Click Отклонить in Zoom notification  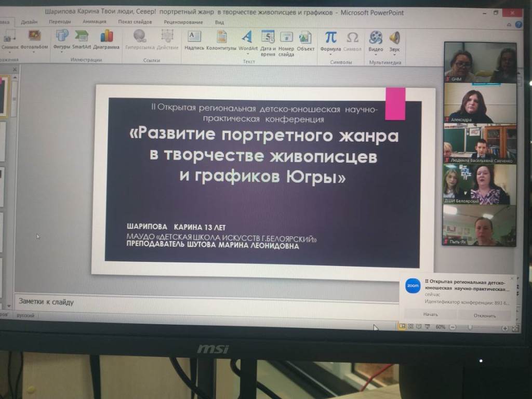(484, 315)
